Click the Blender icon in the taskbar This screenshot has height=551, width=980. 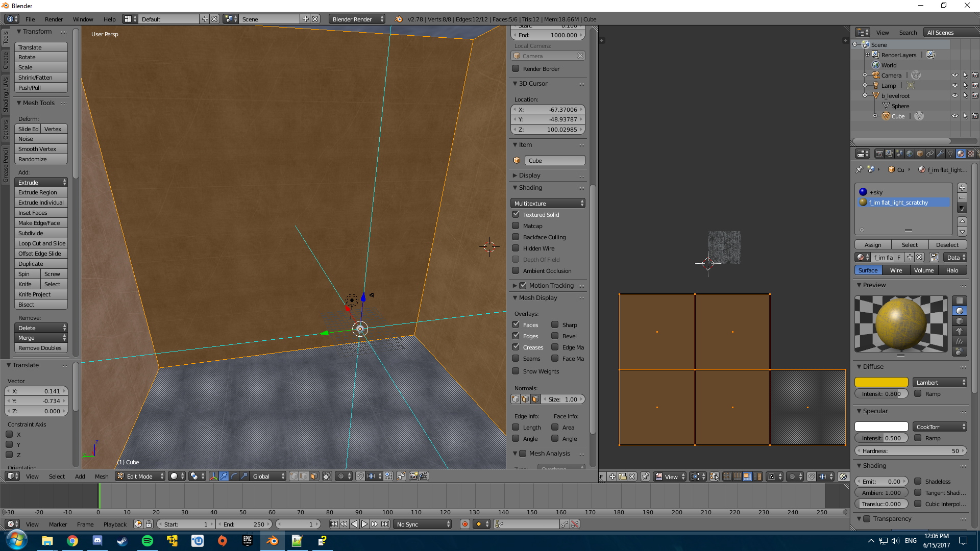click(272, 541)
